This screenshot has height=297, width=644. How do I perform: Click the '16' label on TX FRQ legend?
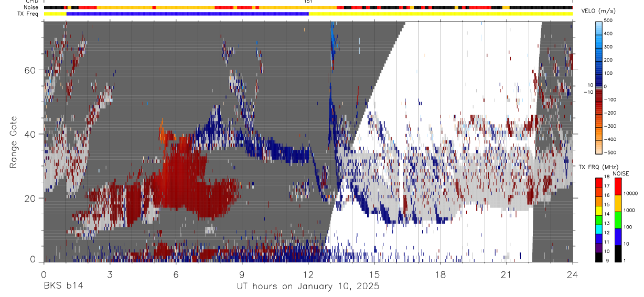coord(607,195)
